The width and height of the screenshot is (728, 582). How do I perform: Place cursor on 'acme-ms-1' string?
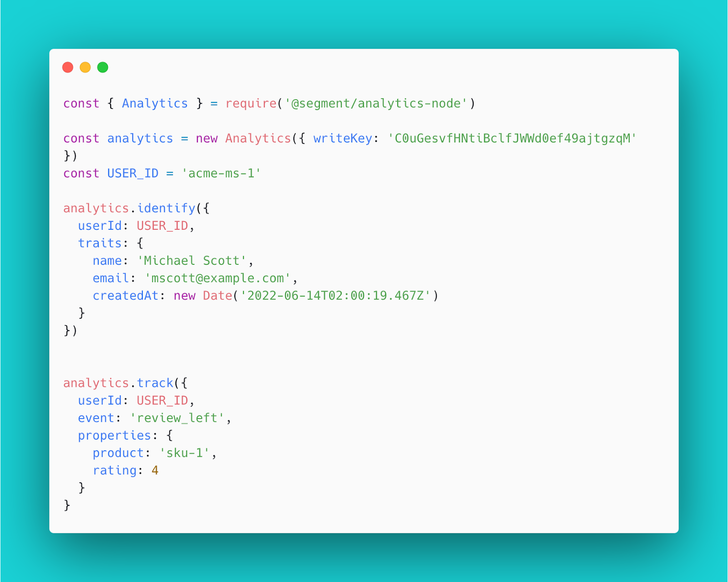click(x=221, y=173)
